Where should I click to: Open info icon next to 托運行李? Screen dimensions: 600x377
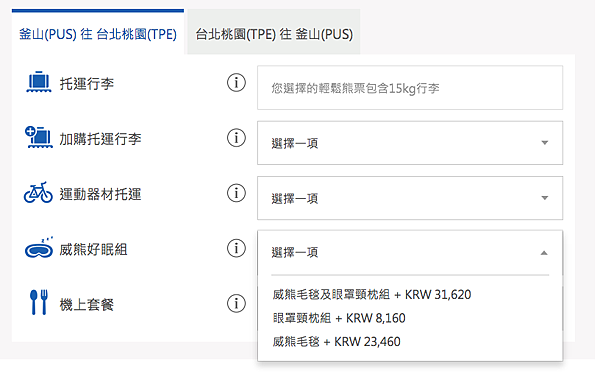point(236,83)
